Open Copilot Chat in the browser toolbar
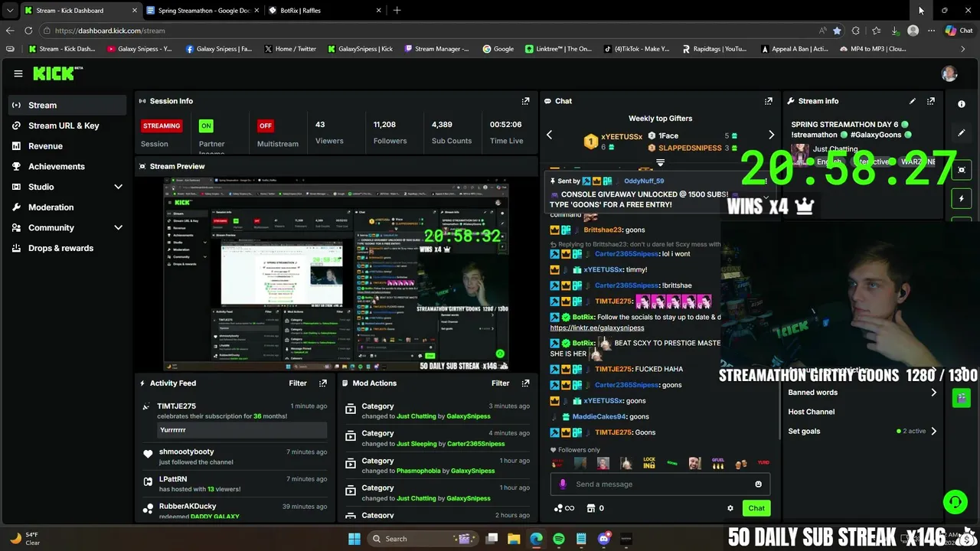Screen dimensions: 980x551 click(959, 31)
